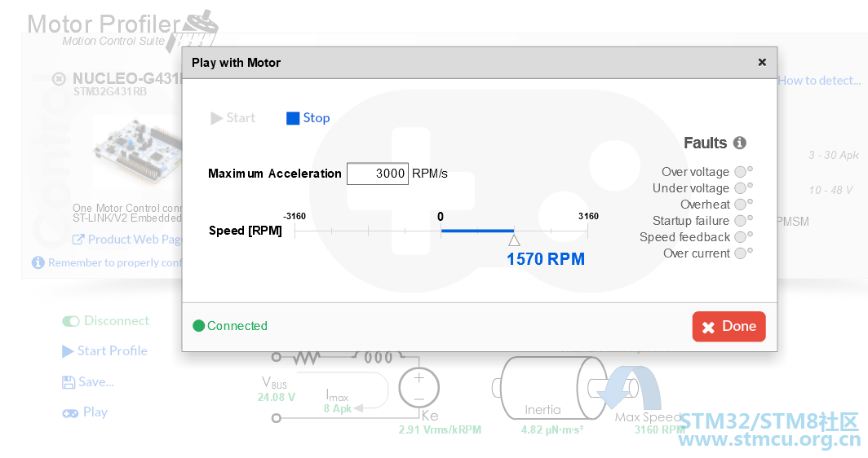Click the Max Speed 3160 RPM value
This screenshot has width=868, height=458.
pos(659,429)
